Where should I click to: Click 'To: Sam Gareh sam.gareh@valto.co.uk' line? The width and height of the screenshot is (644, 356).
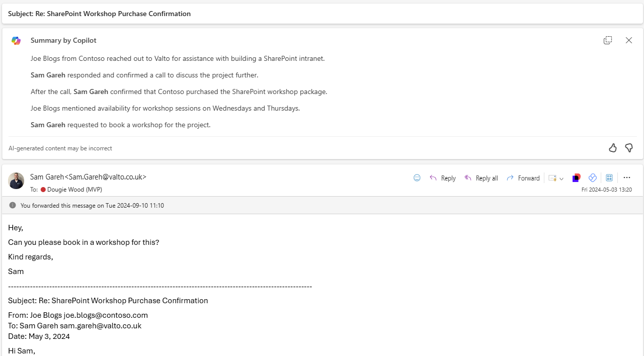74,326
